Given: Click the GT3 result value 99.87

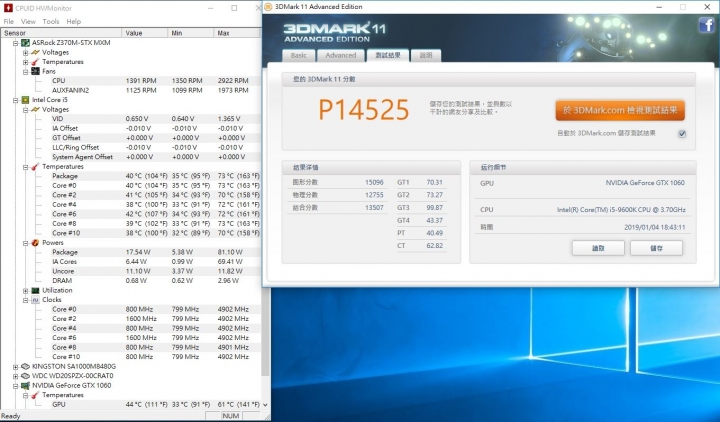Looking at the screenshot, I should (x=434, y=208).
